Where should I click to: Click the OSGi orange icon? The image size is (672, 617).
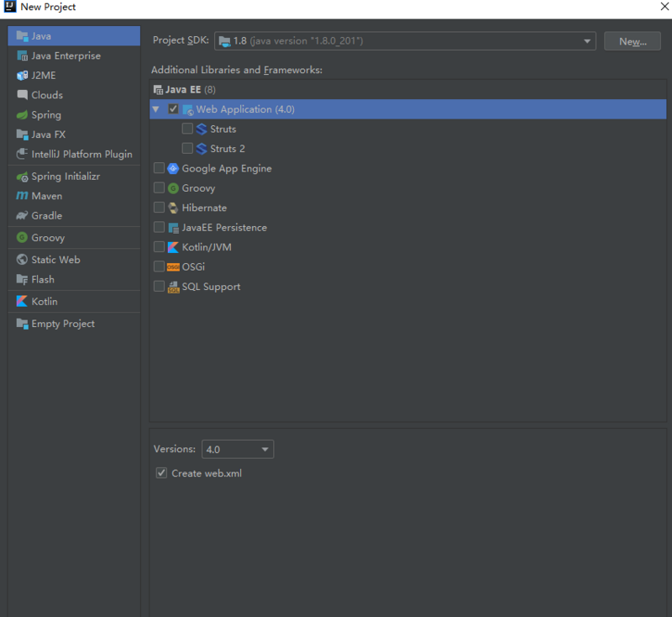[173, 267]
